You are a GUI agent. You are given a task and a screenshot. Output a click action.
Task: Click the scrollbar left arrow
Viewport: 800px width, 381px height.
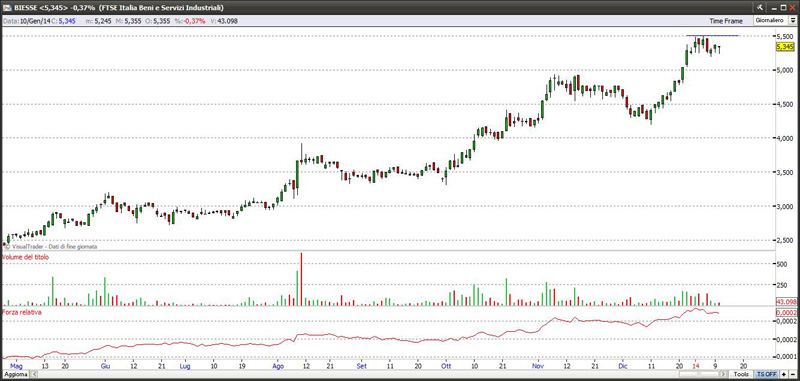(35, 374)
